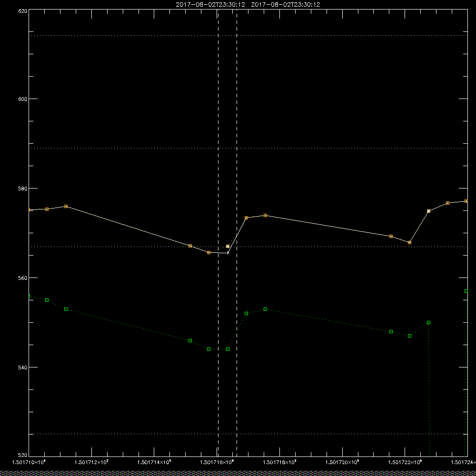Pick the green marker near 553 above the 1.501712 label
The height and width of the screenshot is (476, 476).
[x=66, y=309]
